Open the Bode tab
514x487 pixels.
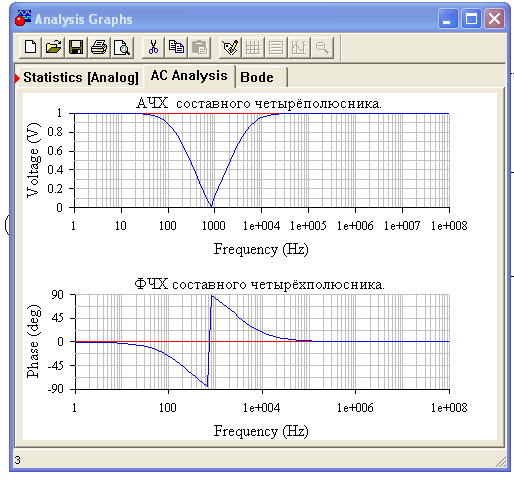pyautogui.click(x=261, y=77)
